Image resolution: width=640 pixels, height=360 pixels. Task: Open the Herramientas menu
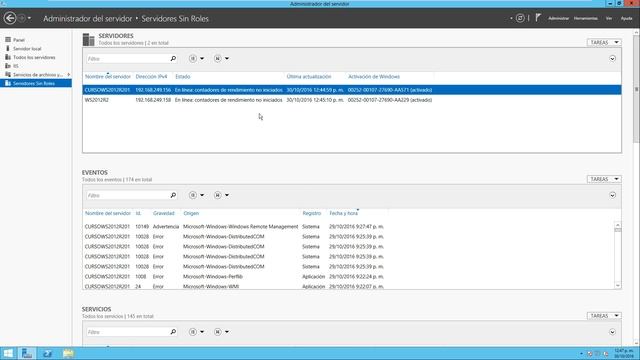585,18
